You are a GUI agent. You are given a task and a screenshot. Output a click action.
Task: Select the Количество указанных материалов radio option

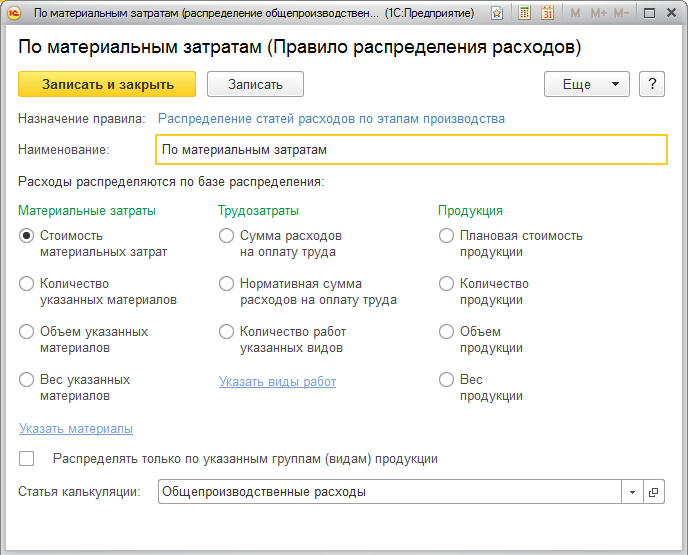27,284
